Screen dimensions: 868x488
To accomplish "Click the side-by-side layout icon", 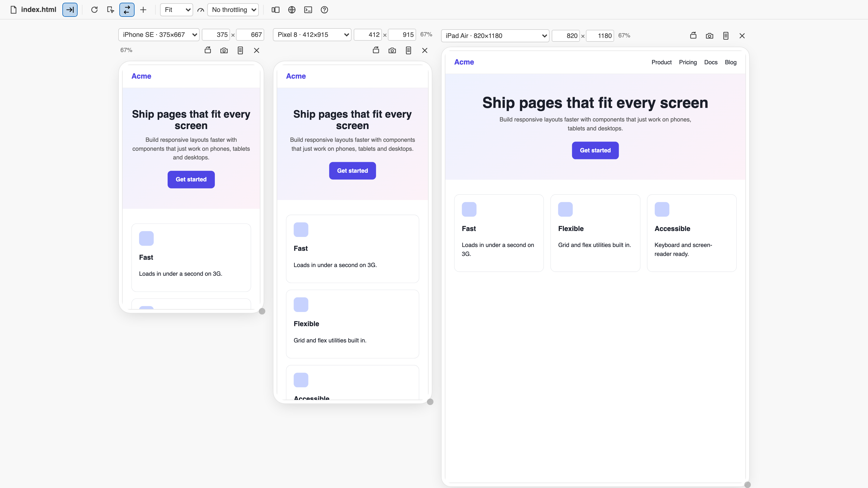I will pyautogui.click(x=275, y=10).
